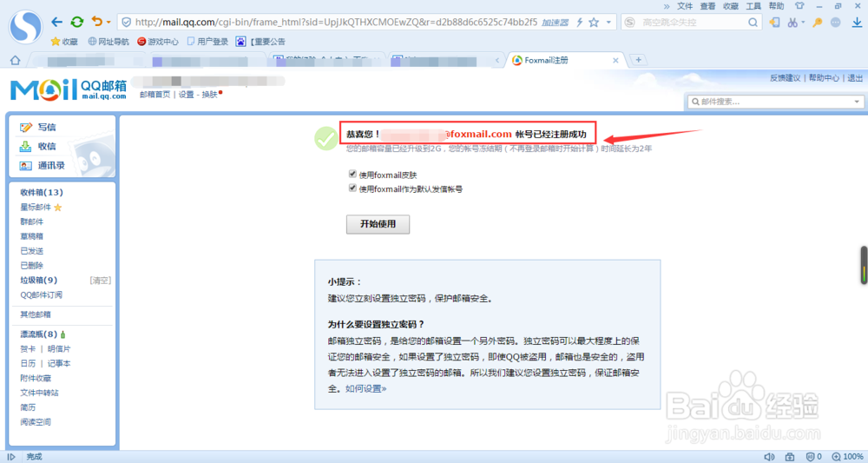The width and height of the screenshot is (868, 463).
Task: Expand the mail search options dropdown arrow
Action: pos(857,102)
